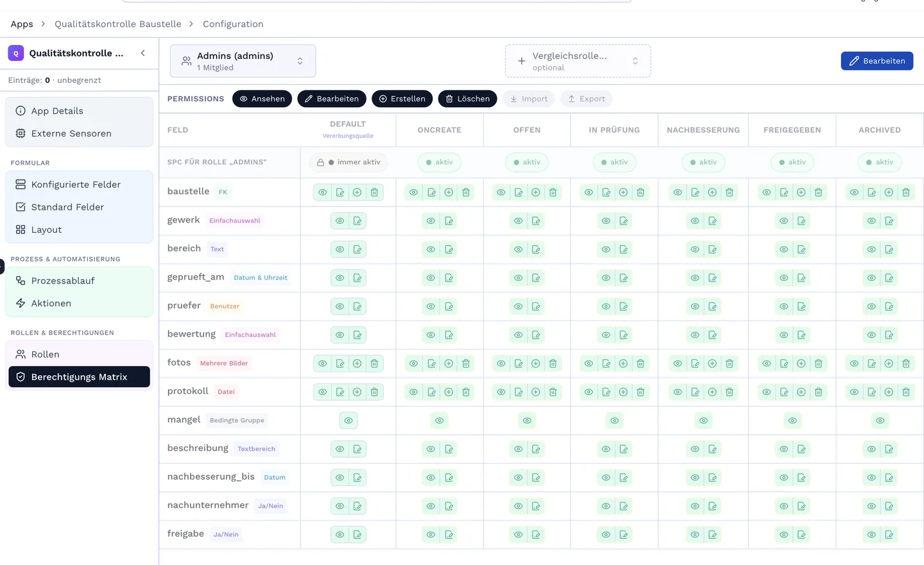The image size is (924, 565).
Task: Toggle beschreibung view icon in OFFEN column
Action: point(518,450)
